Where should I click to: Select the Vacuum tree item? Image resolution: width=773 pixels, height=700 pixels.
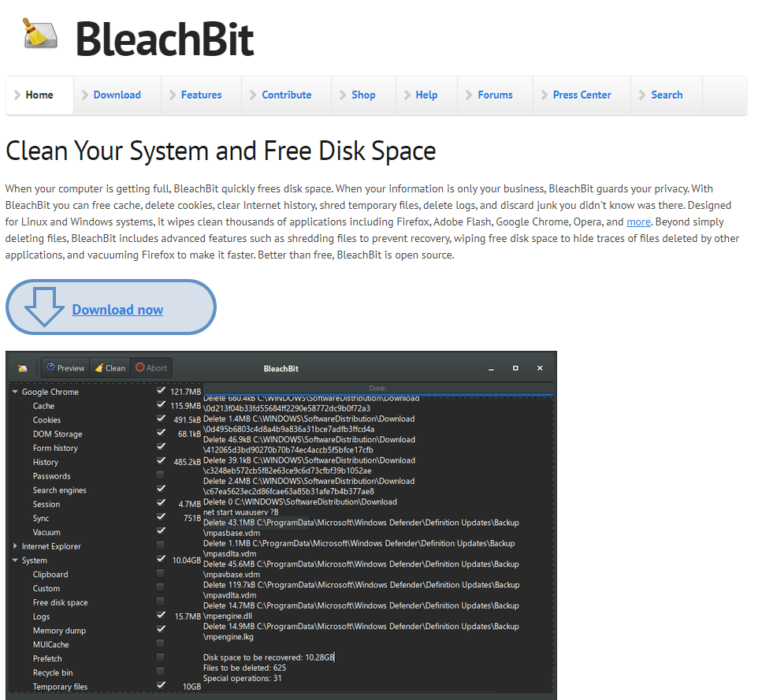[46, 532]
